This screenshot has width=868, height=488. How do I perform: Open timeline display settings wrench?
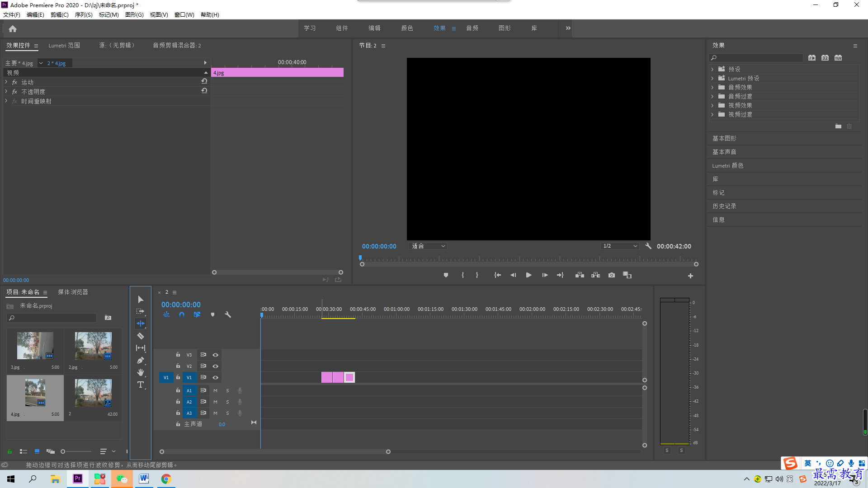tap(228, 314)
